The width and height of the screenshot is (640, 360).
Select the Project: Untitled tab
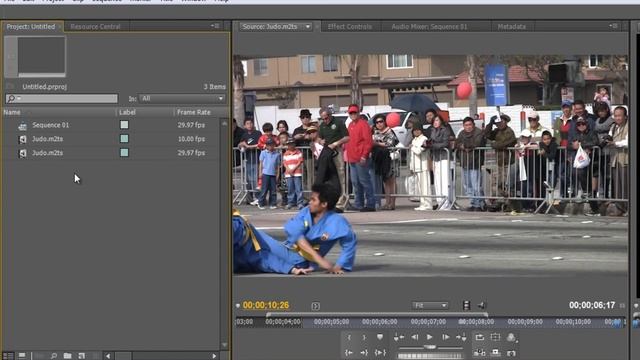pyautogui.click(x=31, y=27)
